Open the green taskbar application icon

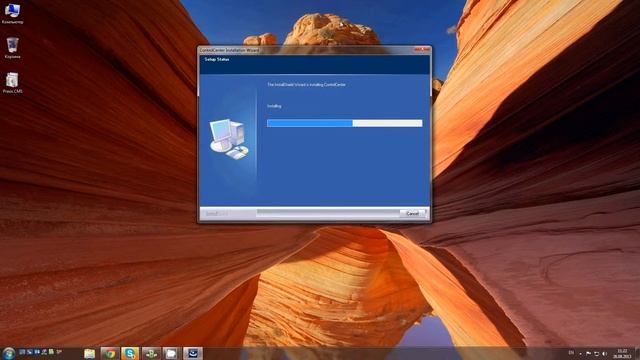click(151, 353)
